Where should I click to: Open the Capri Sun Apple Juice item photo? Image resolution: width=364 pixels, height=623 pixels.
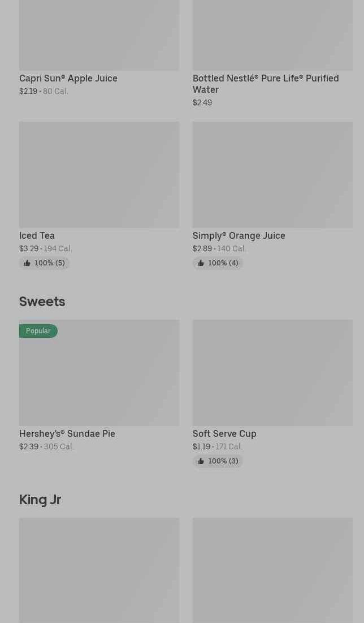pos(99,35)
